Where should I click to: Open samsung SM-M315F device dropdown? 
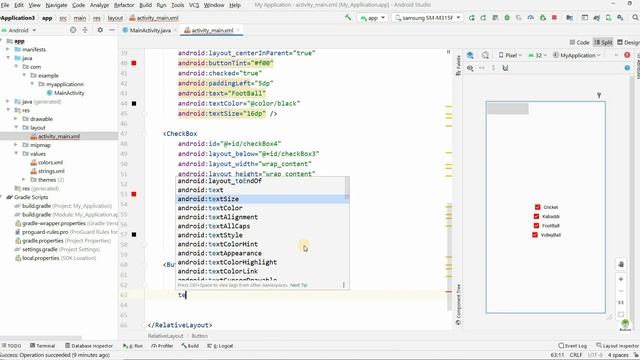pyautogui.click(x=427, y=18)
